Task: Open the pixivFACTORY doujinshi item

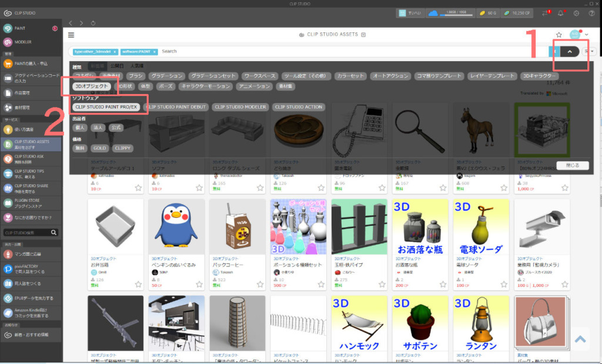Action: pyautogui.click(x=31, y=269)
